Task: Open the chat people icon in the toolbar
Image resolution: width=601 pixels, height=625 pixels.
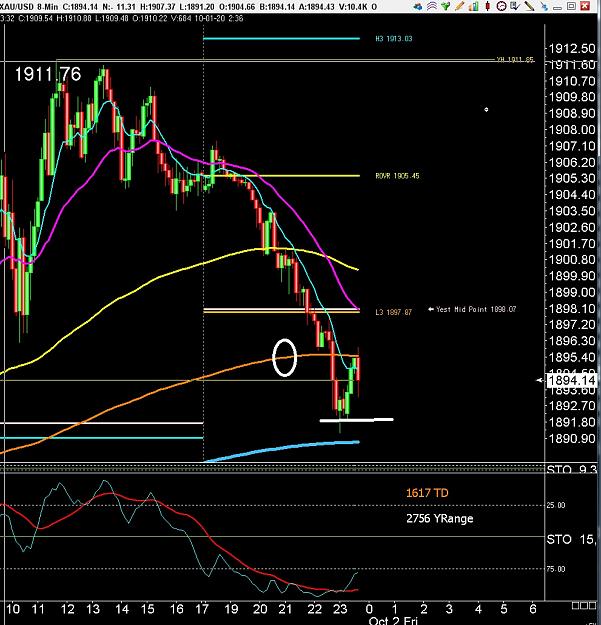Action: 418,6
